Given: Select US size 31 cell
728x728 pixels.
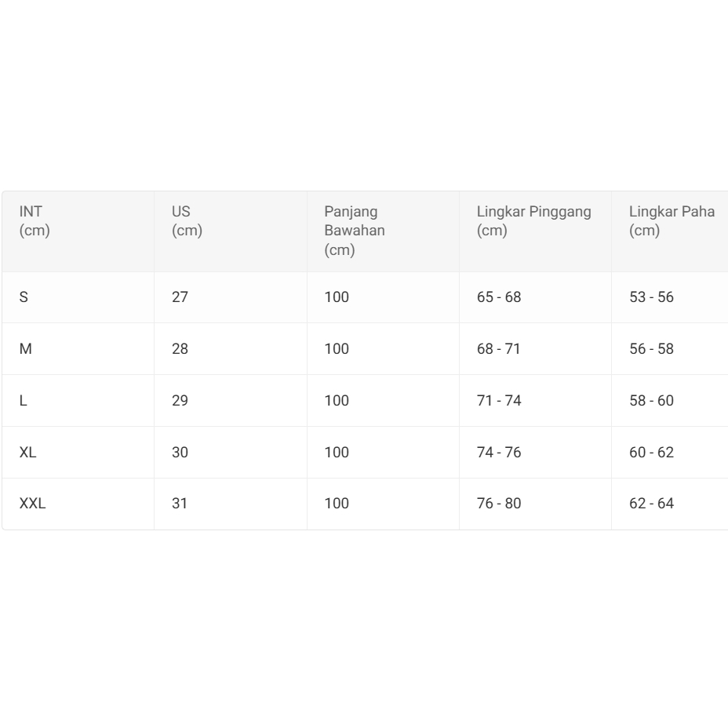Looking at the screenshot, I should pyautogui.click(x=180, y=504).
